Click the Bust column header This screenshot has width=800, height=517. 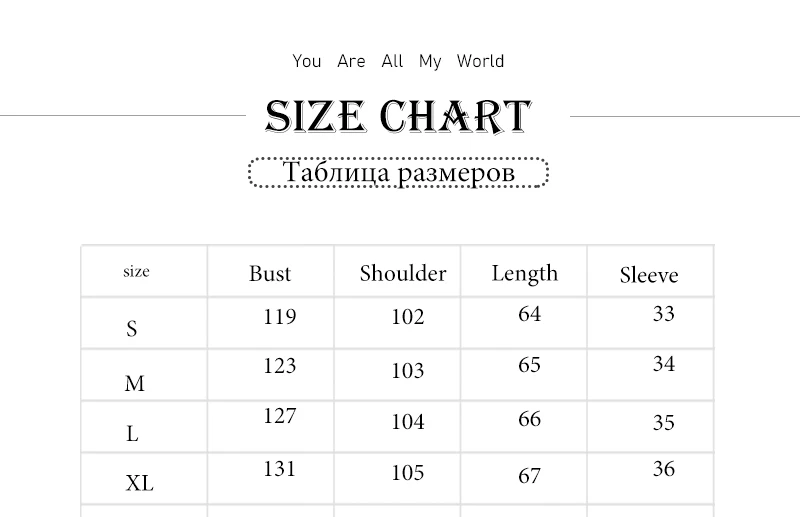point(270,274)
